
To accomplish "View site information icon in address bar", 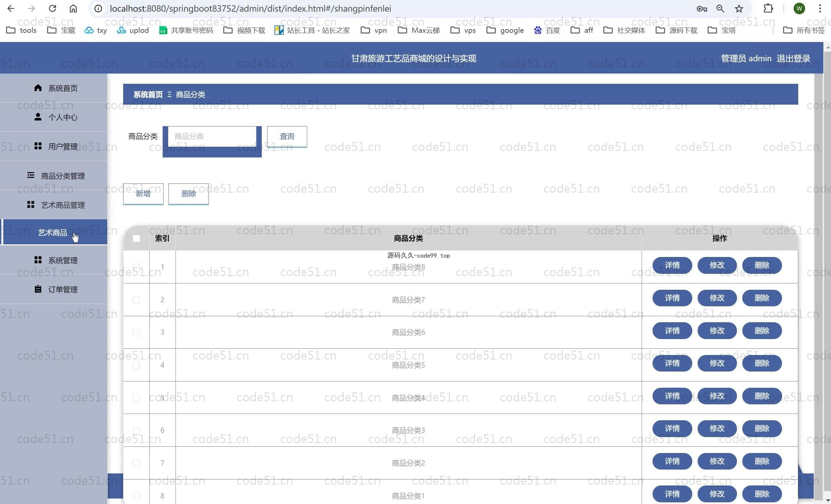I will pyautogui.click(x=98, y=8).
